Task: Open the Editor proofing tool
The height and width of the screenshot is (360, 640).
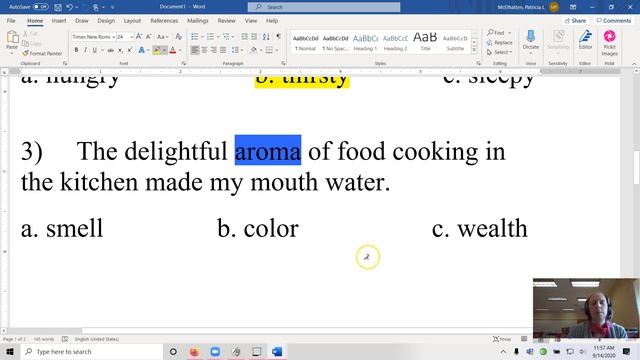Action: click(x=585, y=40)
